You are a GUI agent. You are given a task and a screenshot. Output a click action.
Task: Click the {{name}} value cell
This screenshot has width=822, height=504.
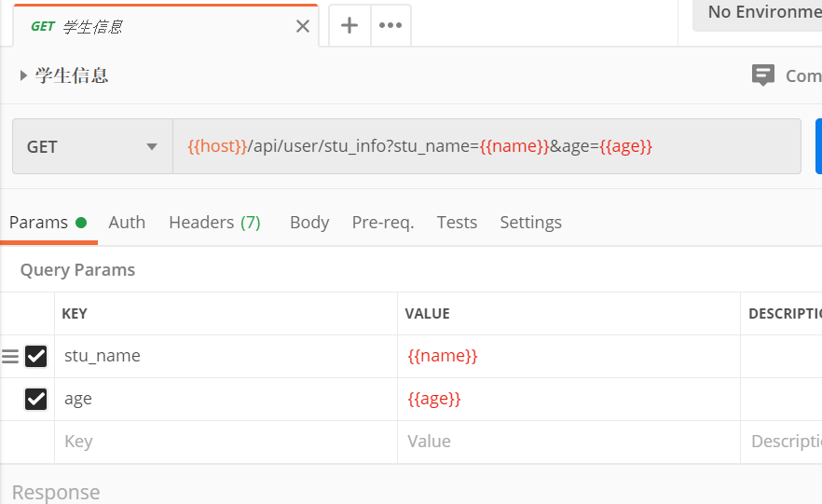[569, 356]
